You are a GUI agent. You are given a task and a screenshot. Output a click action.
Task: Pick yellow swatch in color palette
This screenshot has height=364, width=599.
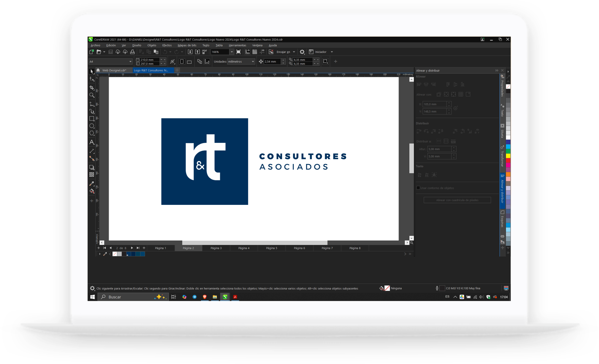tap(508, 156)
